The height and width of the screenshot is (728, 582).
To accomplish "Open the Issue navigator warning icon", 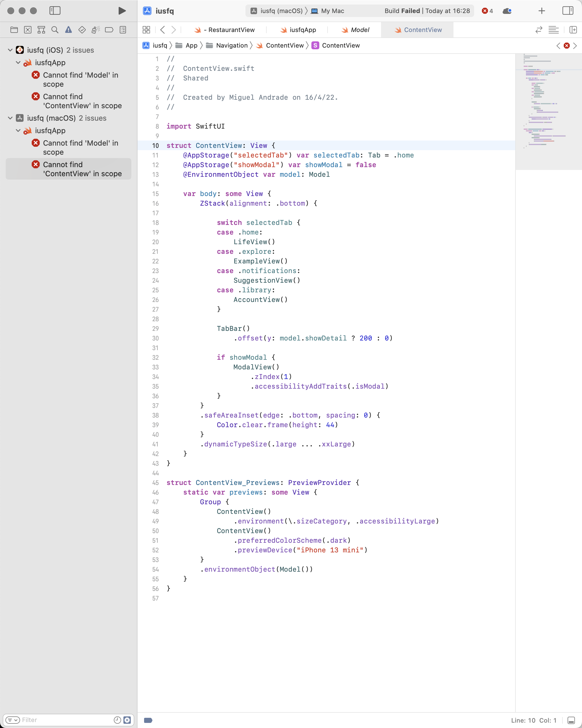I will [69, 30].
